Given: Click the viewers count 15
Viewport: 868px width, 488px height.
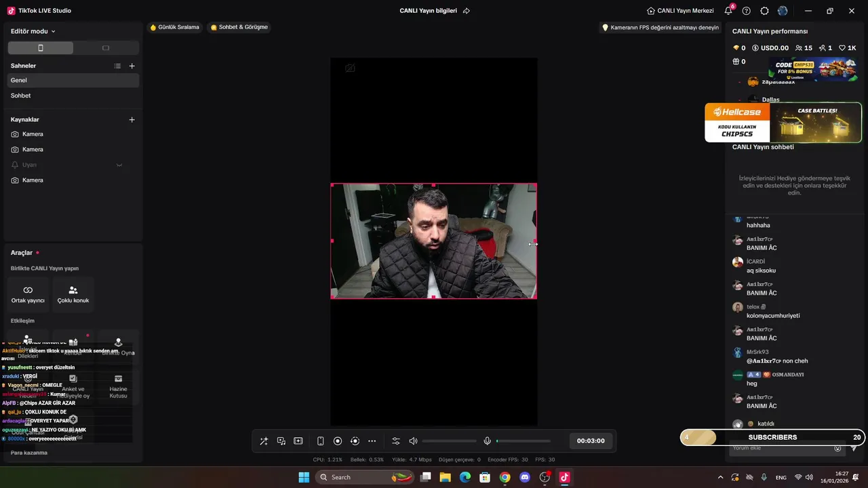Looking at the screenshot, I should click(804, 48).
